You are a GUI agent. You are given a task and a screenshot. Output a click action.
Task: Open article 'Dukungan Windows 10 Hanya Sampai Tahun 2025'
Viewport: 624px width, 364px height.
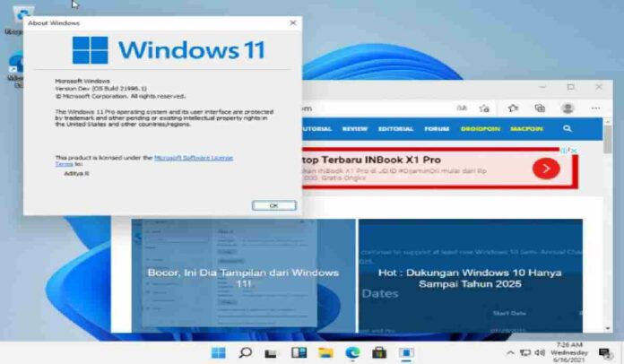point(470,278)
